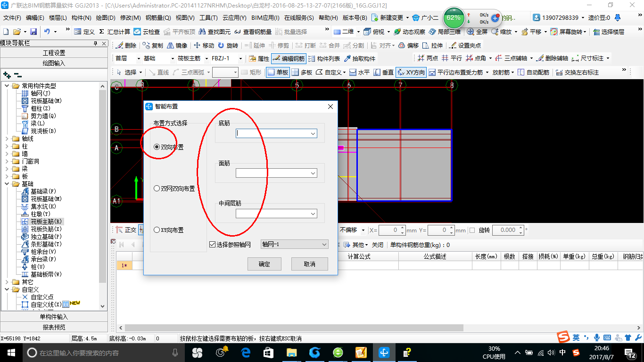Image resolution: width=644 pixels, height=362 pixels.
Task: Collapse the 基础 tree folder
Action: click(7, 184)
